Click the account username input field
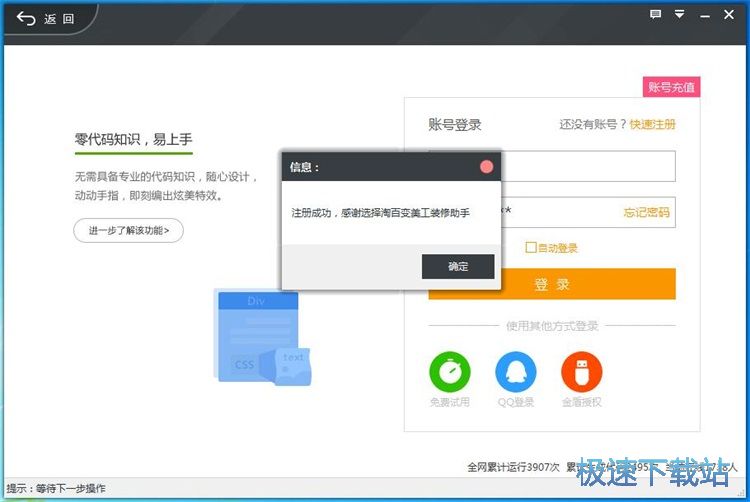750x502 pixels. coord(588,166)
